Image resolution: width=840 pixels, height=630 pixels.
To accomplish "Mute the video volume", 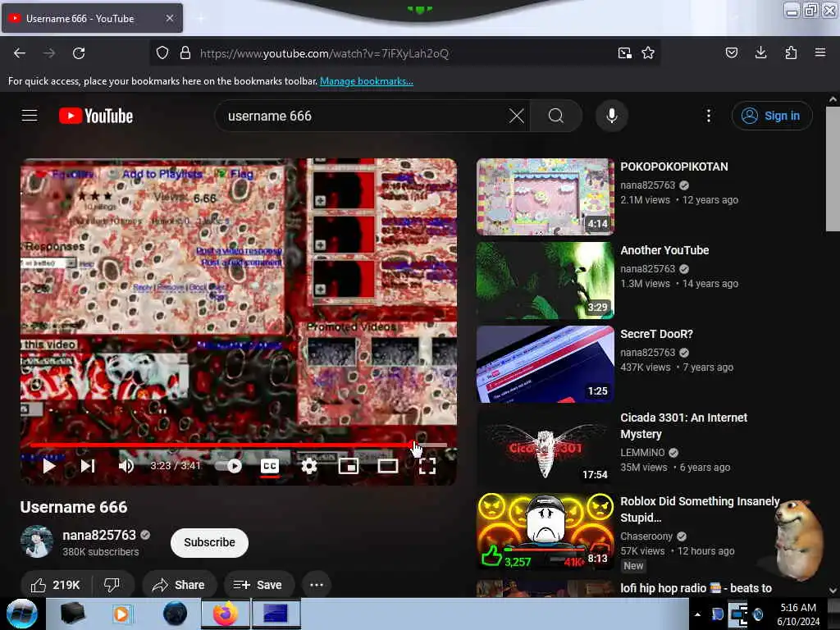I will coord(126,466).
